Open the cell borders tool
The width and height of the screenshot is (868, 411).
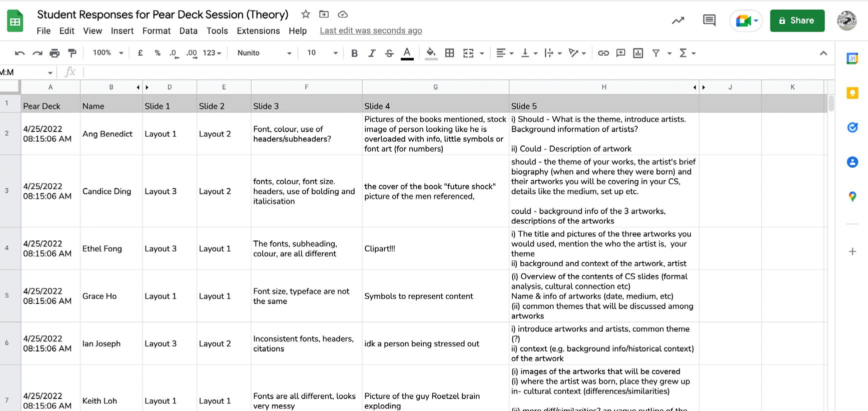coord(450,53)
